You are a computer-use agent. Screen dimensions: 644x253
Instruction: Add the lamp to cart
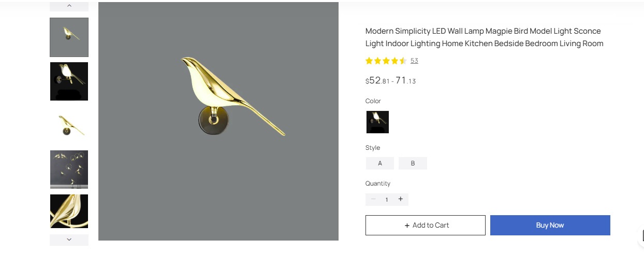tap(426, 226)
